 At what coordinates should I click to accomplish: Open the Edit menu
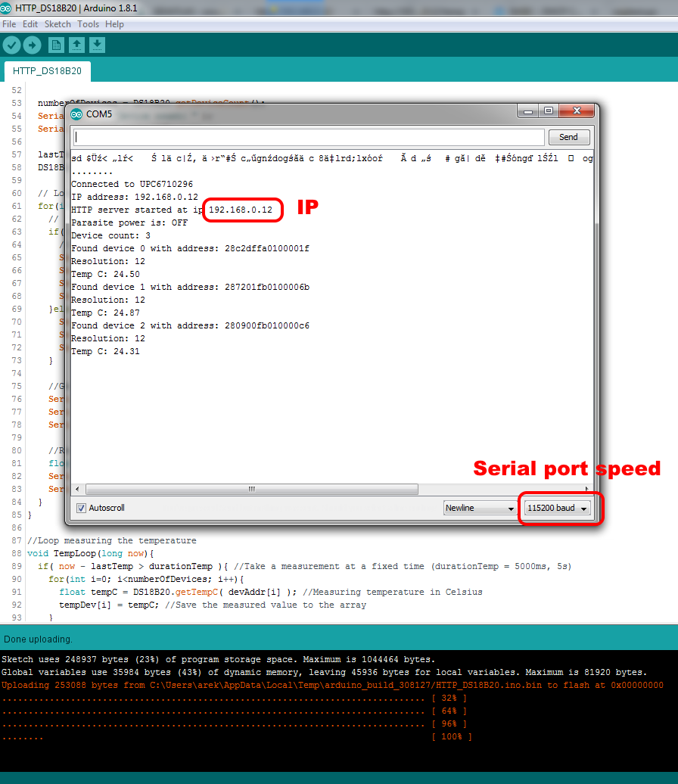(30, 24)
